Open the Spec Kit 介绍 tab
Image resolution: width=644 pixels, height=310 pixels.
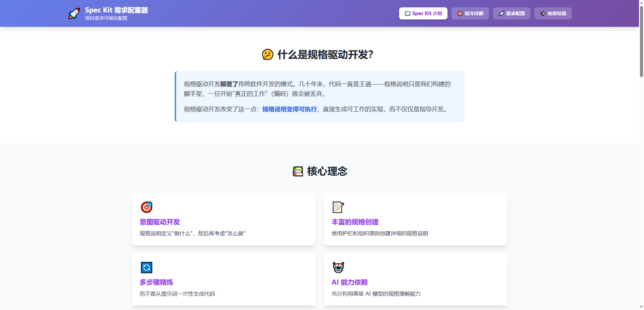coord(423,13)
